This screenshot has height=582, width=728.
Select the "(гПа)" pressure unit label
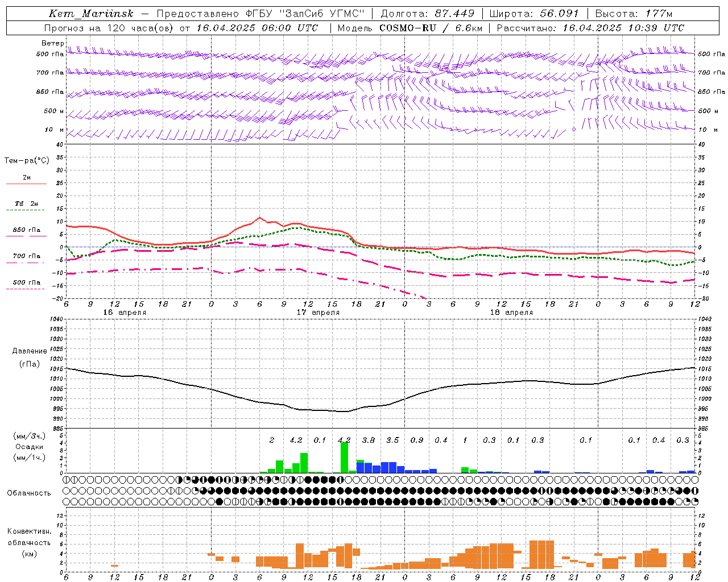(x=30, y=364)
